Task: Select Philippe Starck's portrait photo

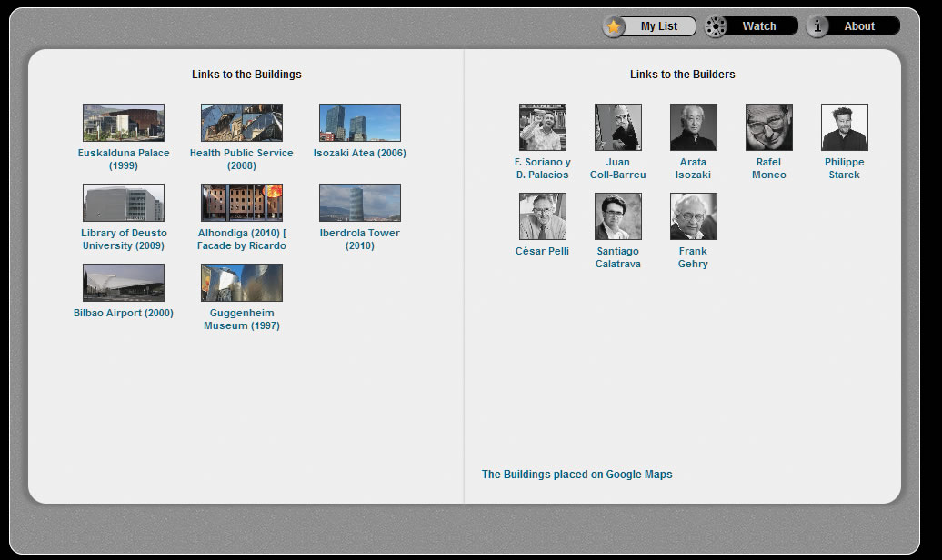Action: (845, 126)
